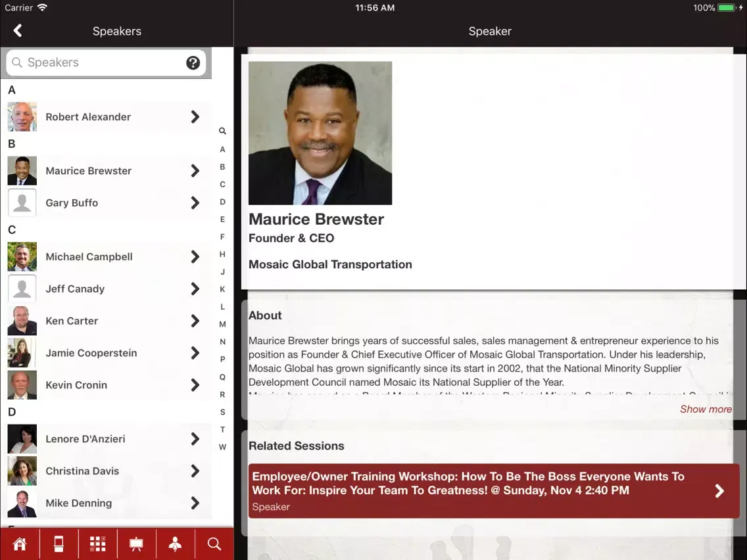The height and width of the screenshot is (560, 747).
Task: Open Gary Buffo's row chevron
Action: pos(195,203)
